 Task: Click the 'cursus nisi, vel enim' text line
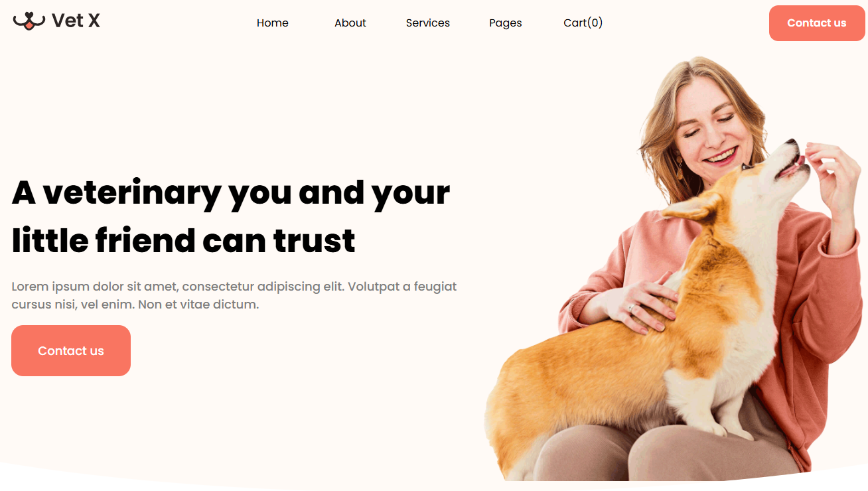point(135,305)
